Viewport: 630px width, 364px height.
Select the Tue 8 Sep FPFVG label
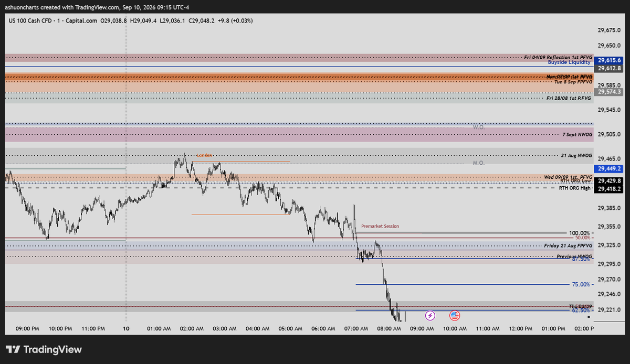pos(573,82)
